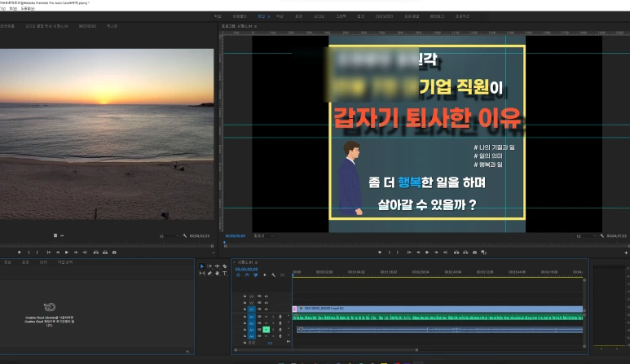
Task: Select the 20210909_092001.mp4 video clip
Action: [438, 309]
